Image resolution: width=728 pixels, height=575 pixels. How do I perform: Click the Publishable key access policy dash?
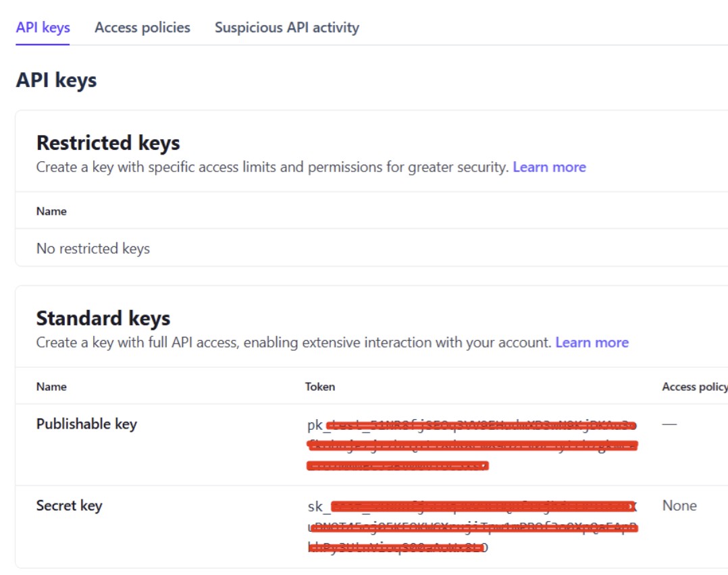669,425
